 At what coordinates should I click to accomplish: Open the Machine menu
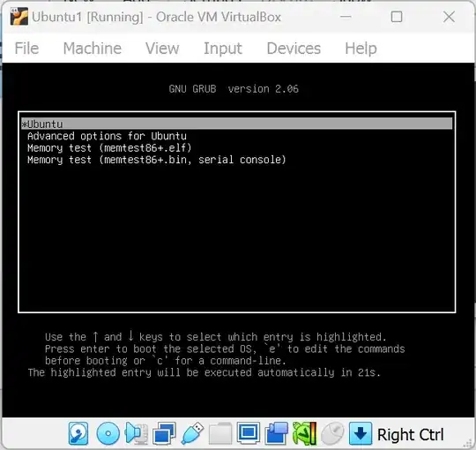[x=93, y=49]
